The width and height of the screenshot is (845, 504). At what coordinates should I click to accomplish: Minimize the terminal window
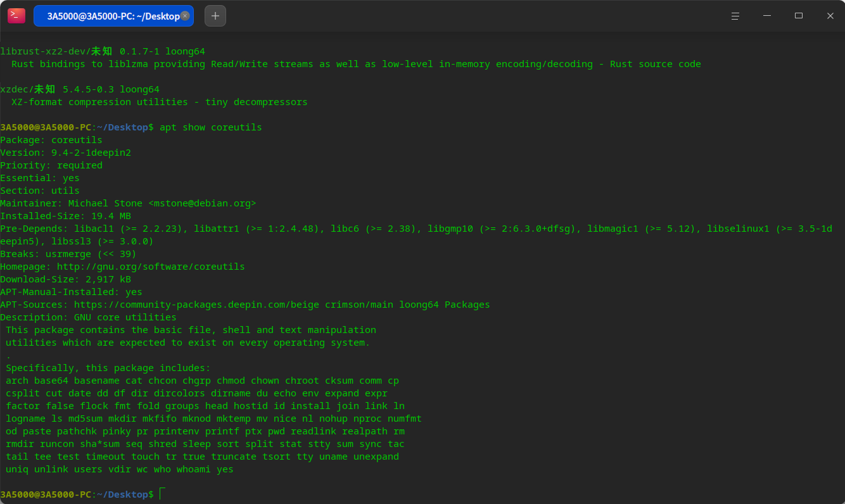click(x=767, y=16)
